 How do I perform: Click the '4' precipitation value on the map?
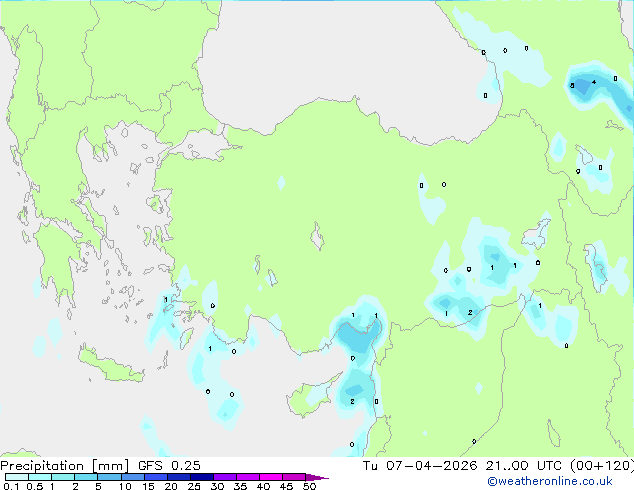click(x=594, y=82)
